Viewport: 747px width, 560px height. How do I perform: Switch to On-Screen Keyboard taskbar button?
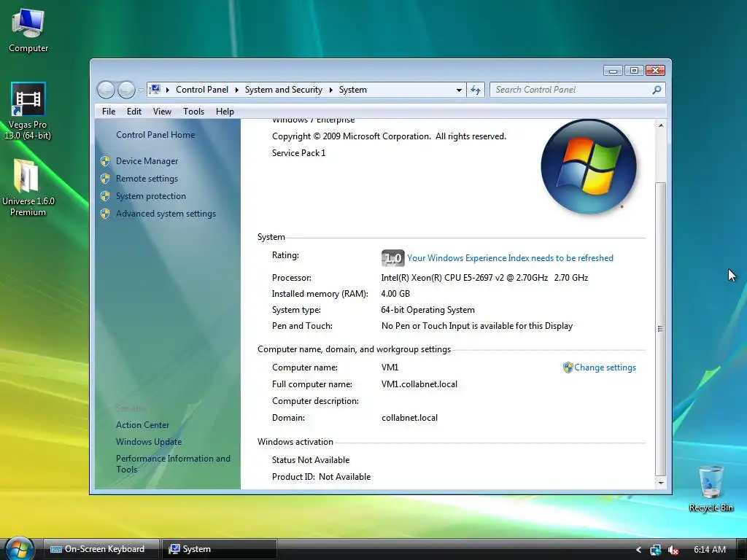(101, 549)
